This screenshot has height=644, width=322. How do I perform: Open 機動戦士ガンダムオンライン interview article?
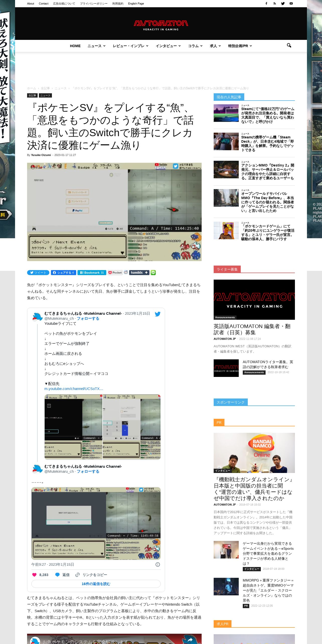[x=253, y=489]
